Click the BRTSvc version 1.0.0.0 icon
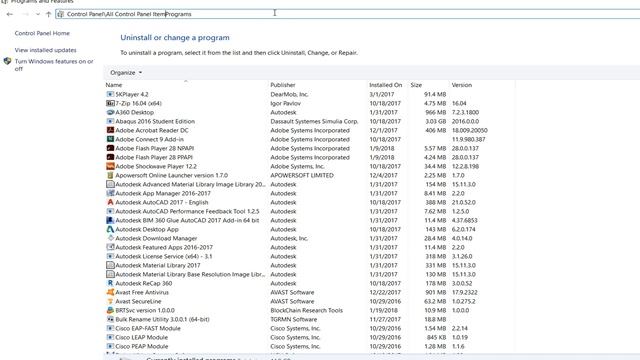The width and height of the screenshot is (640, 360). click(110, 310)
